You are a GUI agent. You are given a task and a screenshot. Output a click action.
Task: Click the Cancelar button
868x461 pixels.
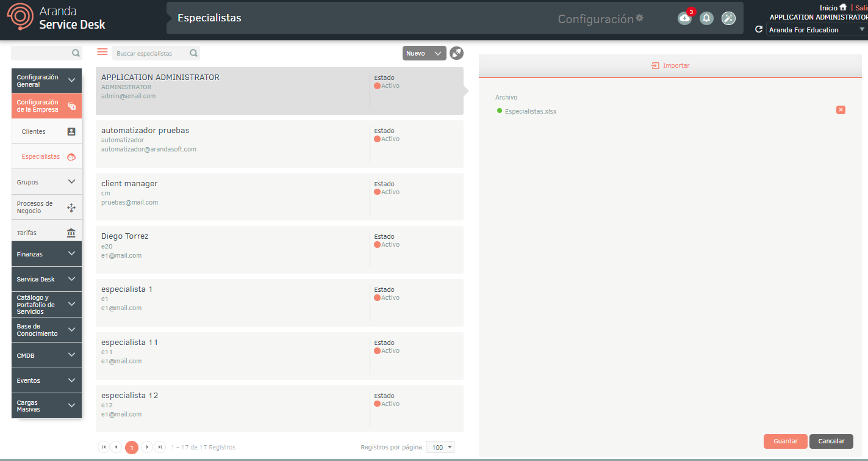(x=831, y=441)
